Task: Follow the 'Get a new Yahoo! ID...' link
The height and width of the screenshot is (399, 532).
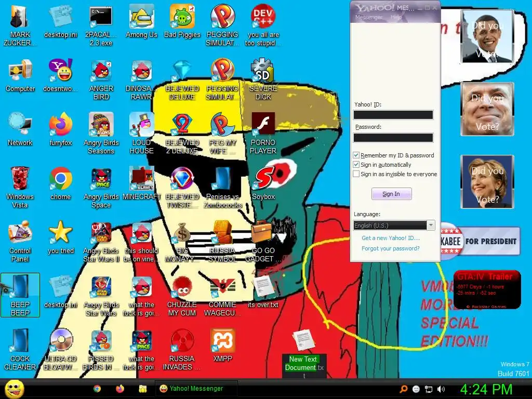Action: [x=391, y=238]
